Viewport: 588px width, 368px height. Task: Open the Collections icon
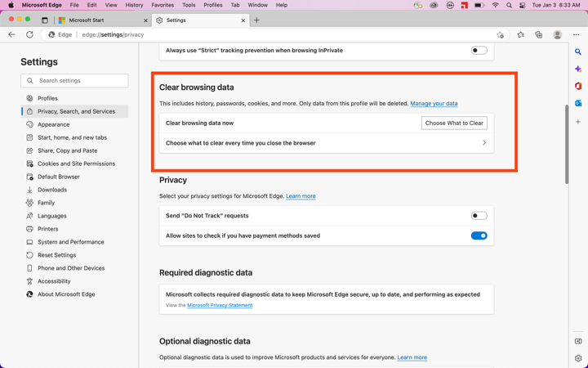click(x=539, y=34)
